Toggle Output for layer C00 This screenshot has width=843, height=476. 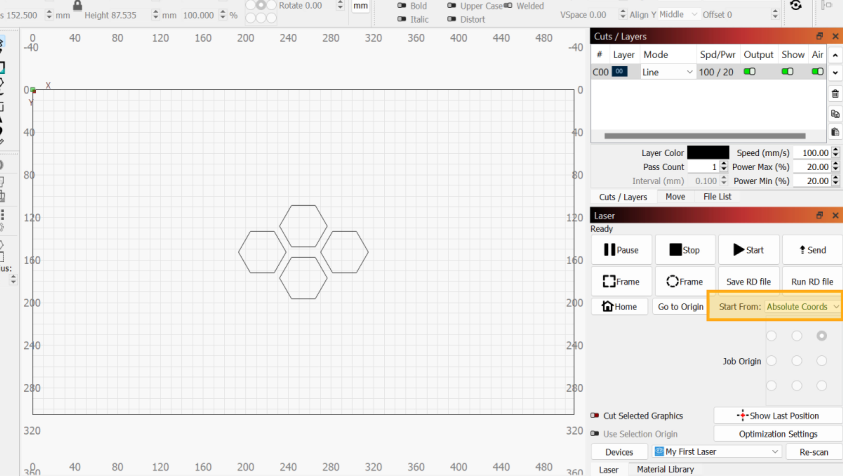click(x=750, y=72)
